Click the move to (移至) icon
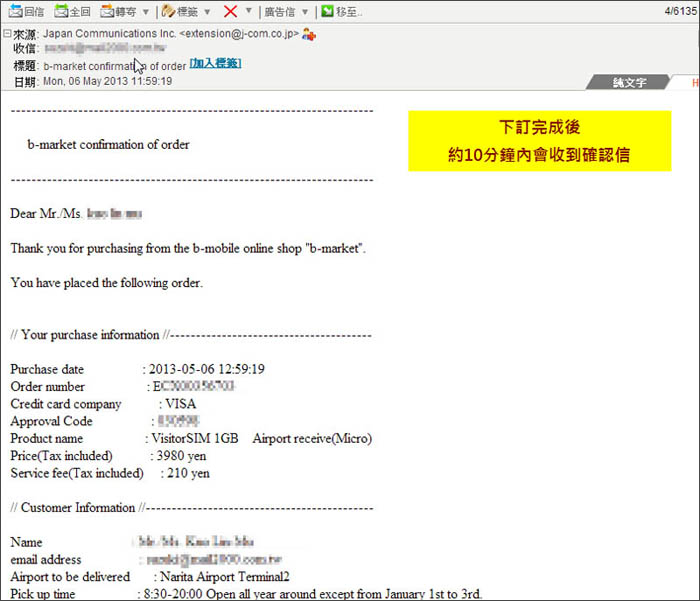 (327, 11)
